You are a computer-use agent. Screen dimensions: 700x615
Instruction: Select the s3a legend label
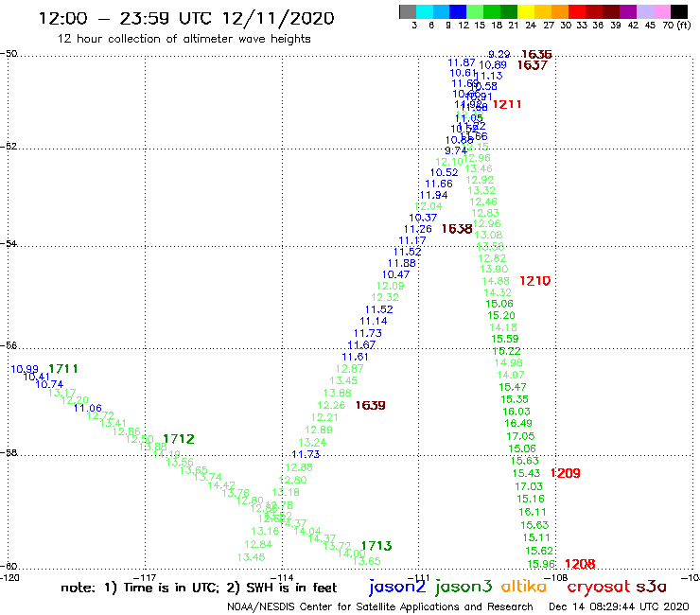(652, 587)
